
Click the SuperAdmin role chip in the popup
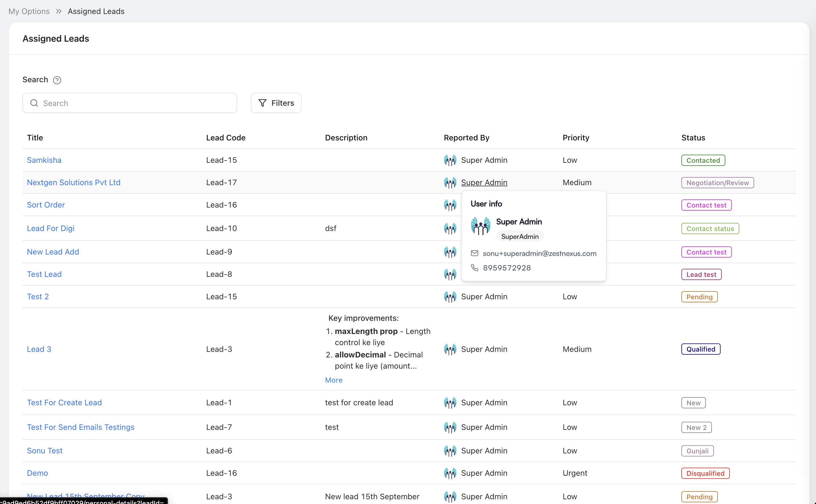tap(520, 236)
